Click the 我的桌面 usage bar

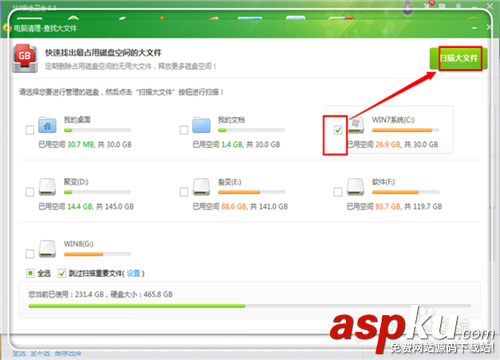pos(97,130)
